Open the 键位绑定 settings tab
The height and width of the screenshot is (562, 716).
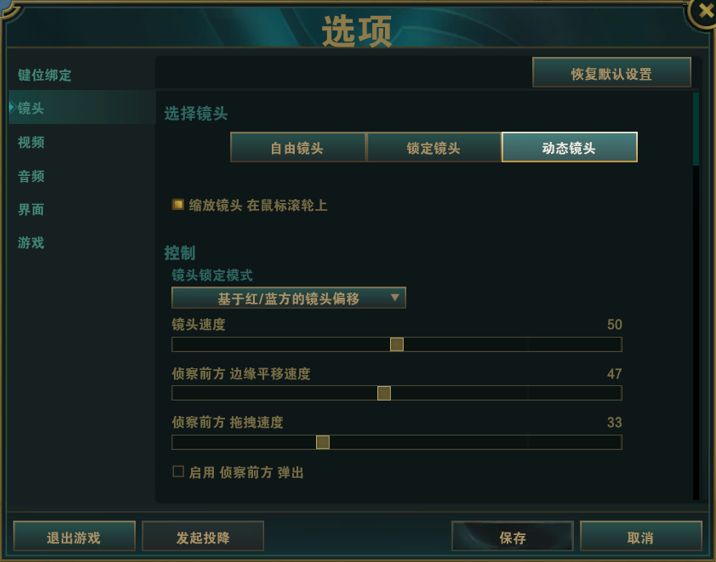pos(45,76)
